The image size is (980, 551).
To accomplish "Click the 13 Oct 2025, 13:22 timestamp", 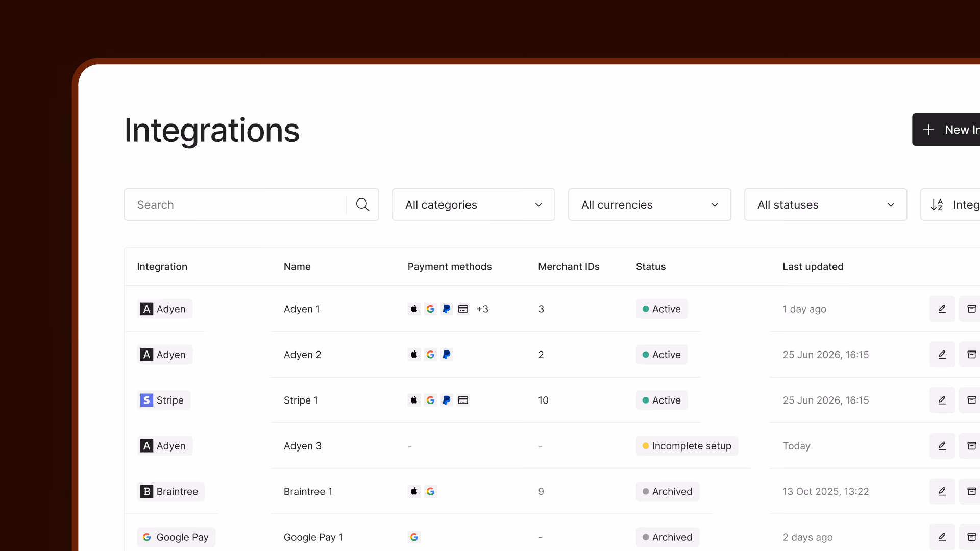I will coord(825,491).
